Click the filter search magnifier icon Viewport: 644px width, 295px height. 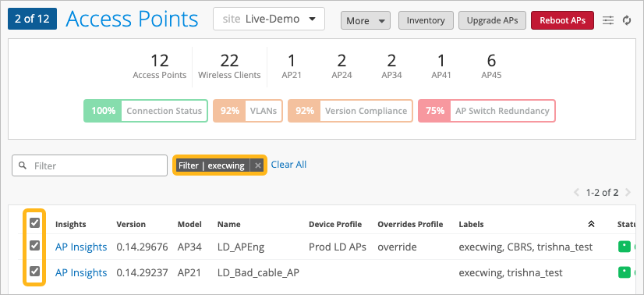[x=23, y=165]
